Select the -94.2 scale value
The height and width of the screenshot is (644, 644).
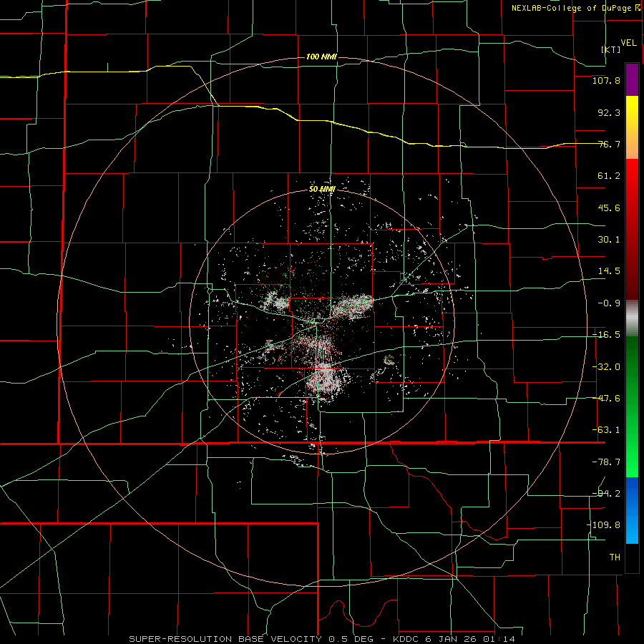[606, 493]
